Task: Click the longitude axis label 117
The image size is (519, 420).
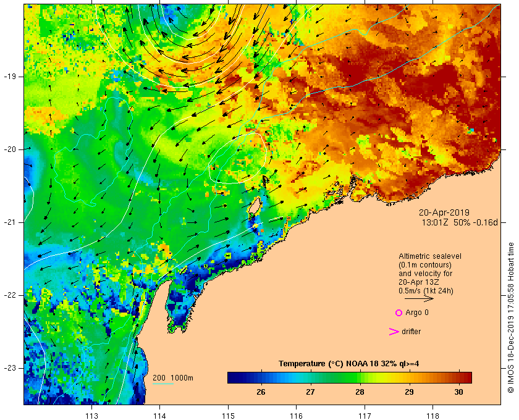Action: (365, 416)
